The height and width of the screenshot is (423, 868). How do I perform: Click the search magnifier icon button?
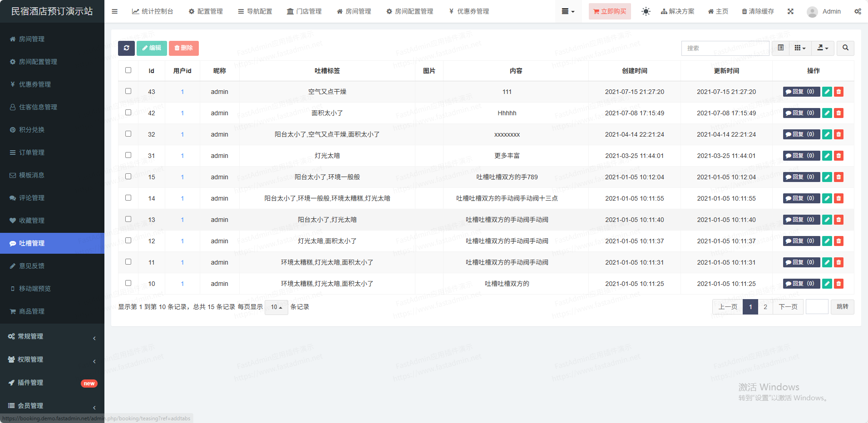pos(845,48)
